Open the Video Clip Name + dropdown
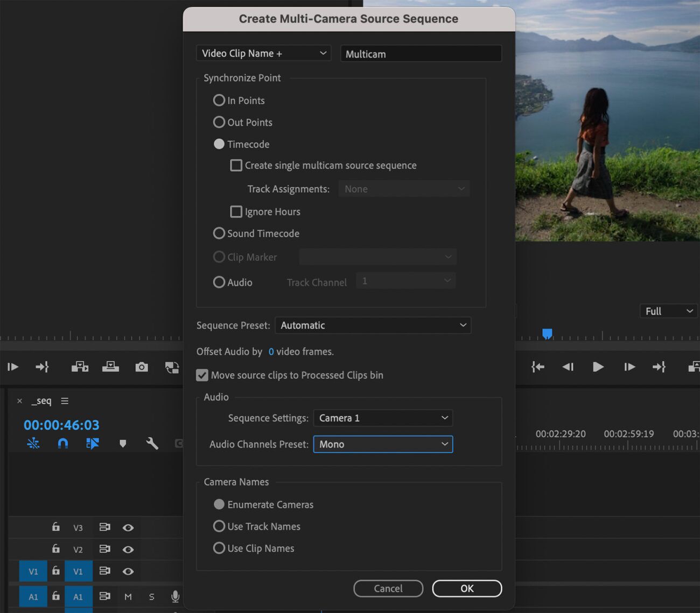This screenshot has width=700, height=613. [263, 53]
